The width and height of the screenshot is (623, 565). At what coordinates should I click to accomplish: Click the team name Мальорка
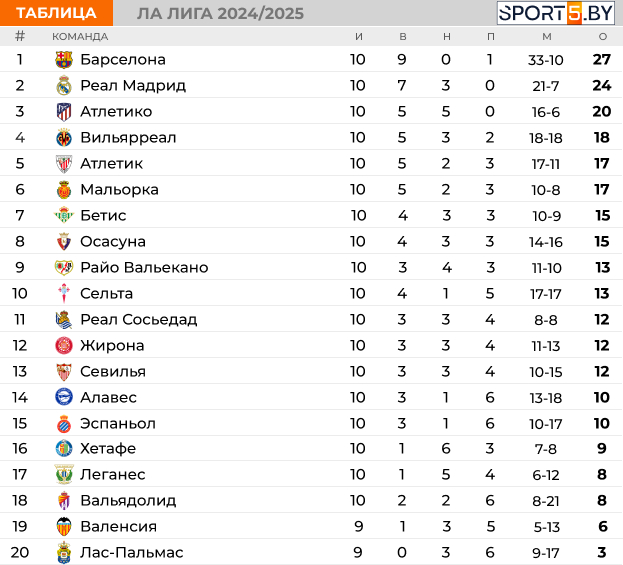tap(119, 190)
